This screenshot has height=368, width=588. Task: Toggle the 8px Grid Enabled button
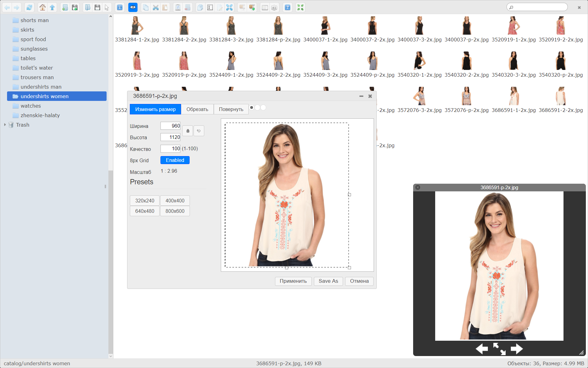175,160
